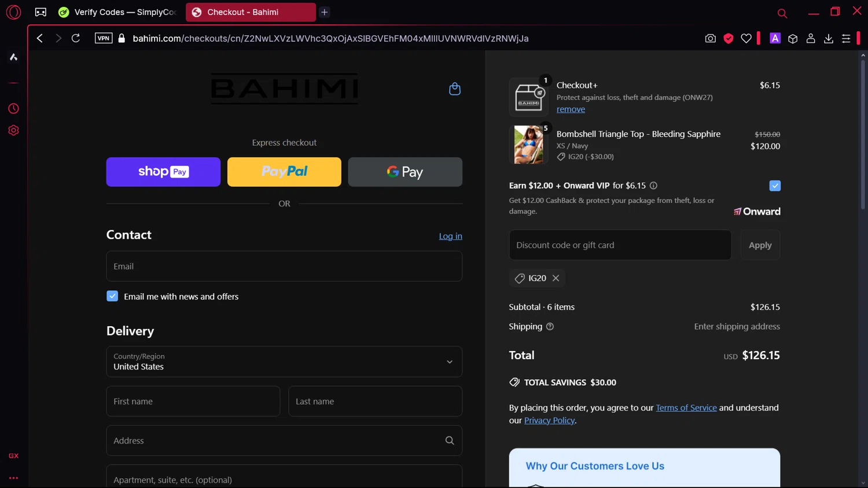Select the Checkout - Bahimi tab
The height and width of the screenshot is (488, 868).
pyautogui.click(x=250, y=12)
